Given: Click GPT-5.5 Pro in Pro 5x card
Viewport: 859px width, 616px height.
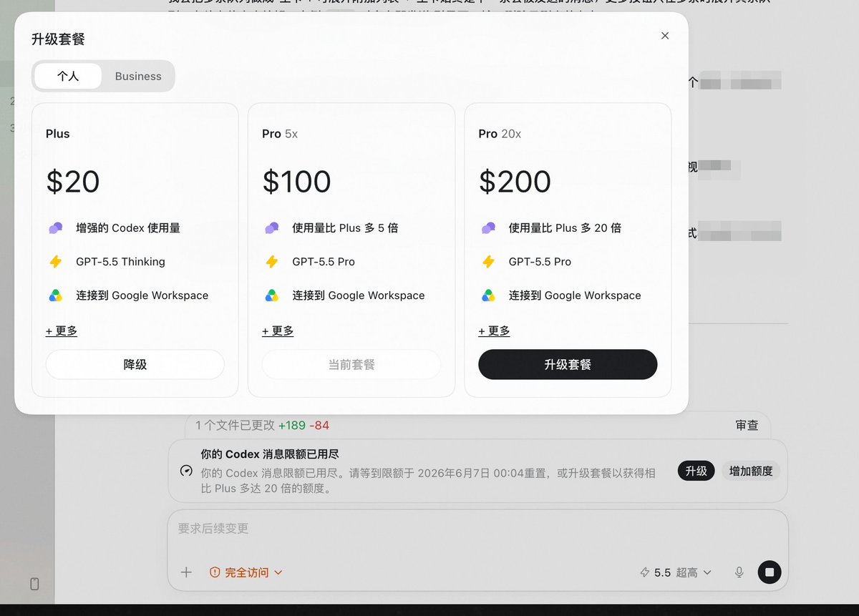Looking at the screenshot, I should 324,262.
